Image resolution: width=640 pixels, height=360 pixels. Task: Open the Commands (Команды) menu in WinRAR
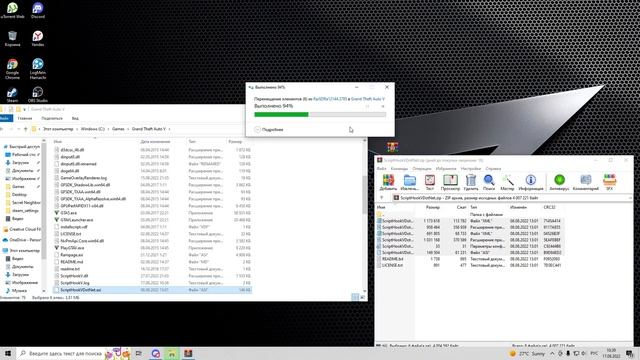tap(399, 169)
